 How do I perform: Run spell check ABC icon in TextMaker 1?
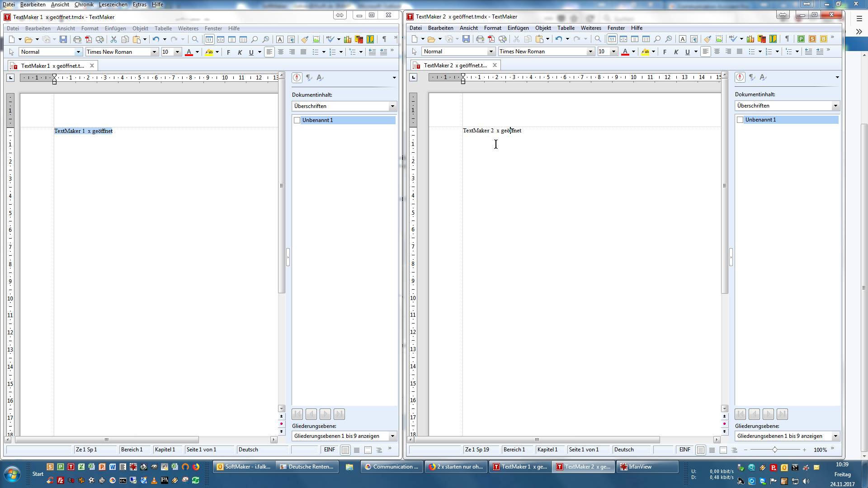click(x=330, y=39)
